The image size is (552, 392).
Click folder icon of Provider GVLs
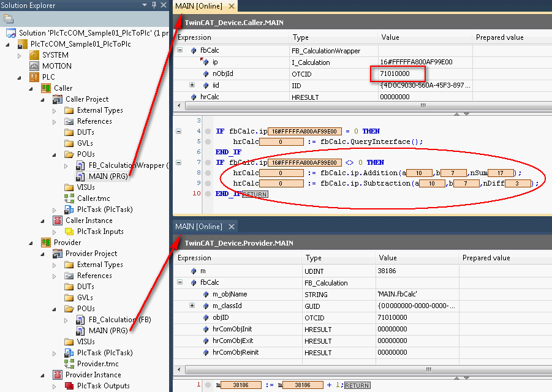coord(69,298)
